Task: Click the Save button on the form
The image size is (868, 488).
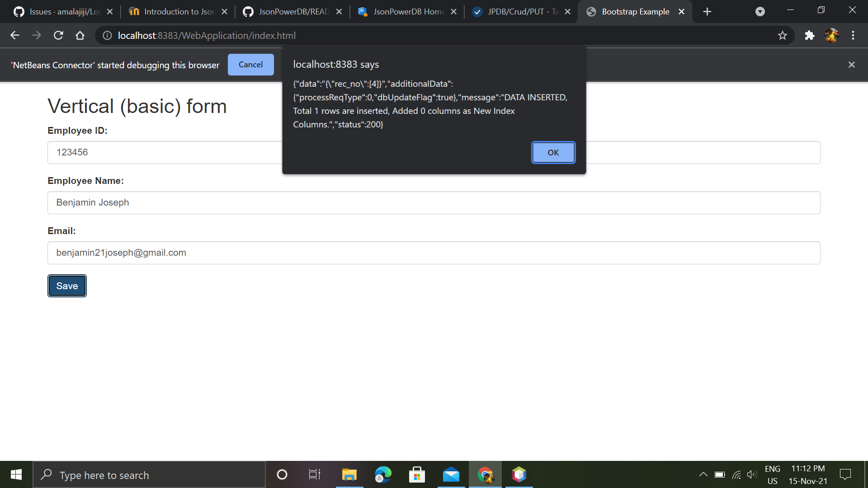Action: 66,286
